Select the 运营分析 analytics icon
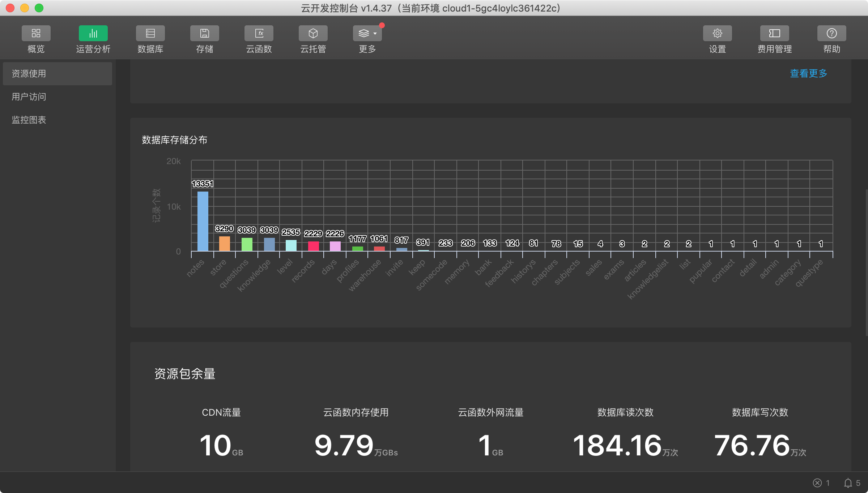This screenshot has width=868, height=493. pyautogui.click(x=93, y=34)
